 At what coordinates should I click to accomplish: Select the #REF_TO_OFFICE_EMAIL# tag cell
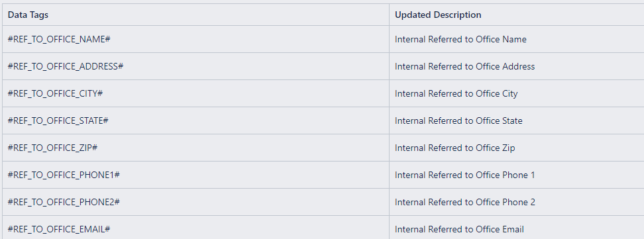(195, 228)
